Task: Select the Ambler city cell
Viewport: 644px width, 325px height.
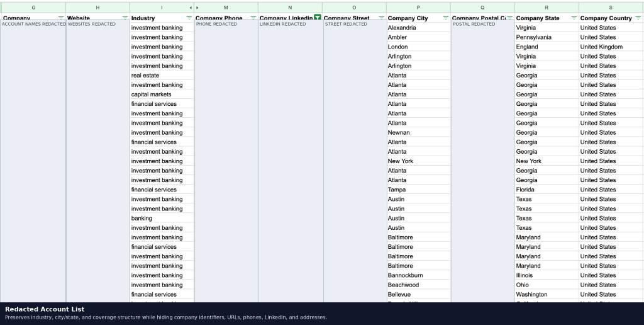Action: [418, 37]
